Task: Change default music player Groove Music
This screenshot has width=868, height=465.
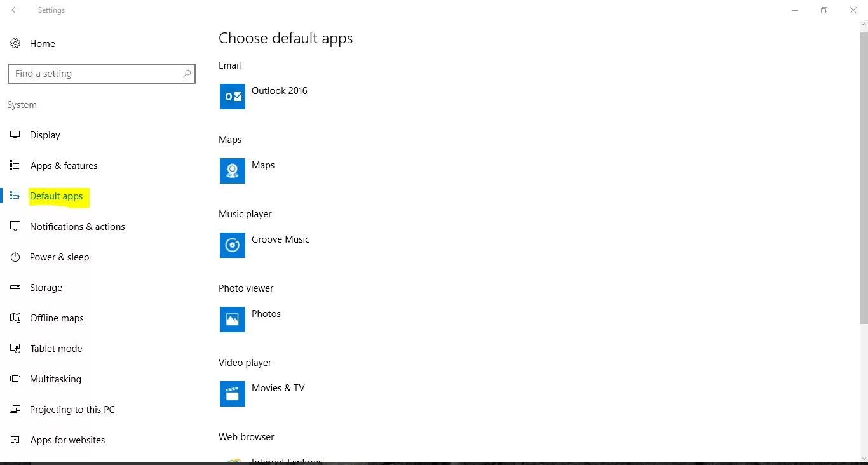Action: pos(281,239)
